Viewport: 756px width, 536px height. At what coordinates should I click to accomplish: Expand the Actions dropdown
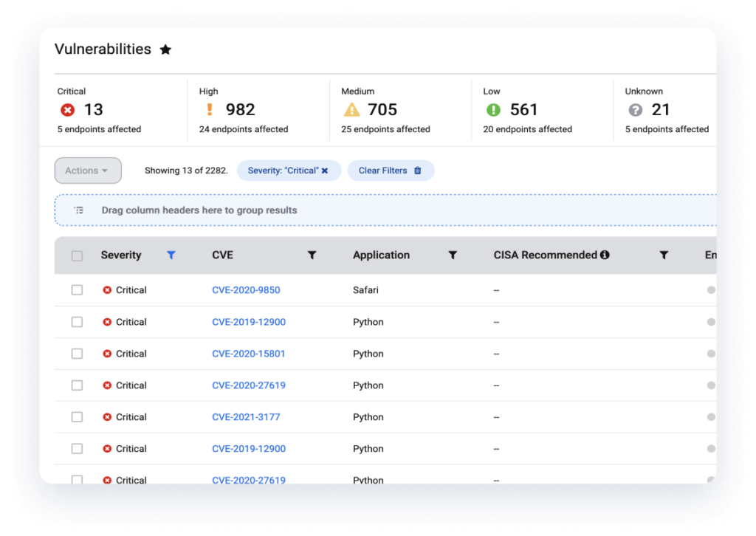(88, 171)
